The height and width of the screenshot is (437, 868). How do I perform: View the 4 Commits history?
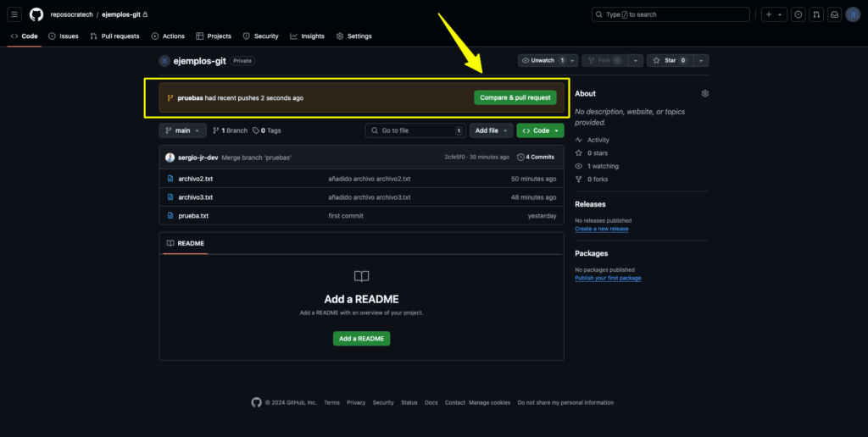(536, 157)
